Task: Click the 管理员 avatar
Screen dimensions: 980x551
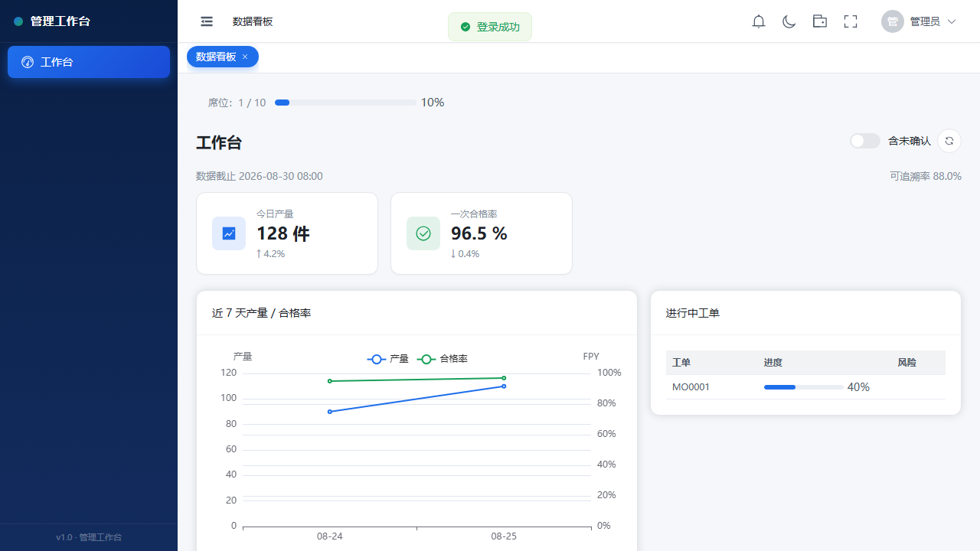Action: pos(893,21)
